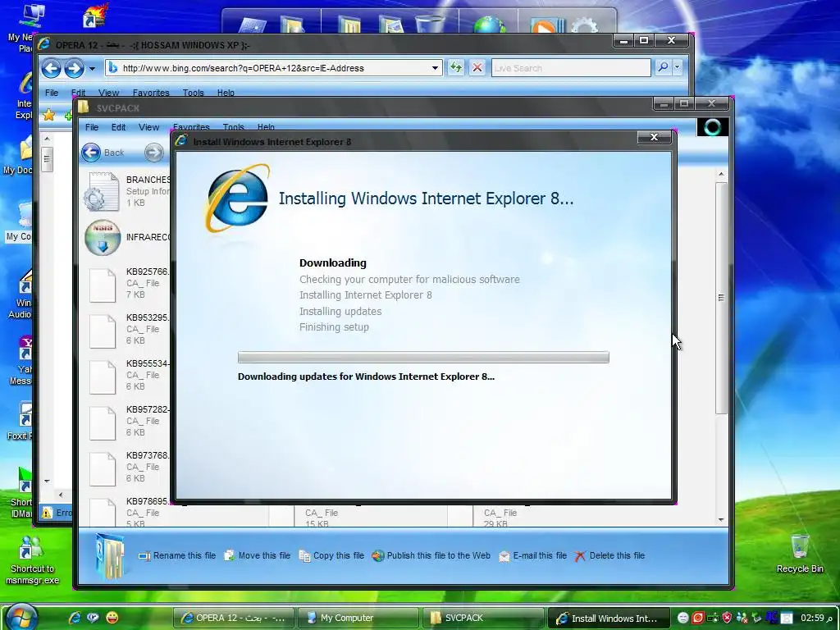Open Tools menu in Internet Explorer window
The width and height of the screenshot is (840, 630).
point(193,93)
